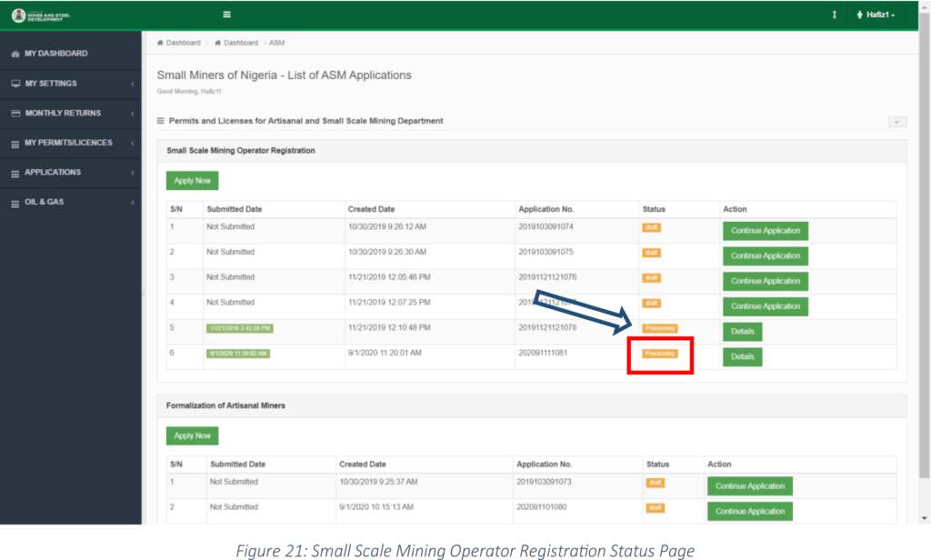The width and height of the screenshot is (931, 560).
Task: Open the Hafiz1 user dropdown
Action: [x=876, y=15]
